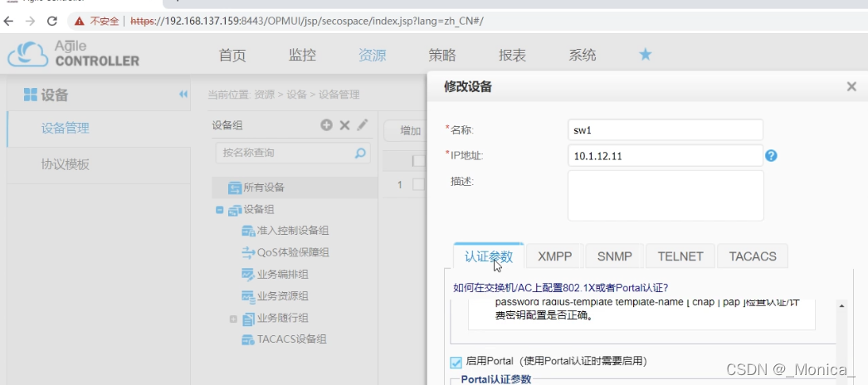Click 资源 in the breadcrumb
Screen dimensions: 868x385
click(264, 95)
